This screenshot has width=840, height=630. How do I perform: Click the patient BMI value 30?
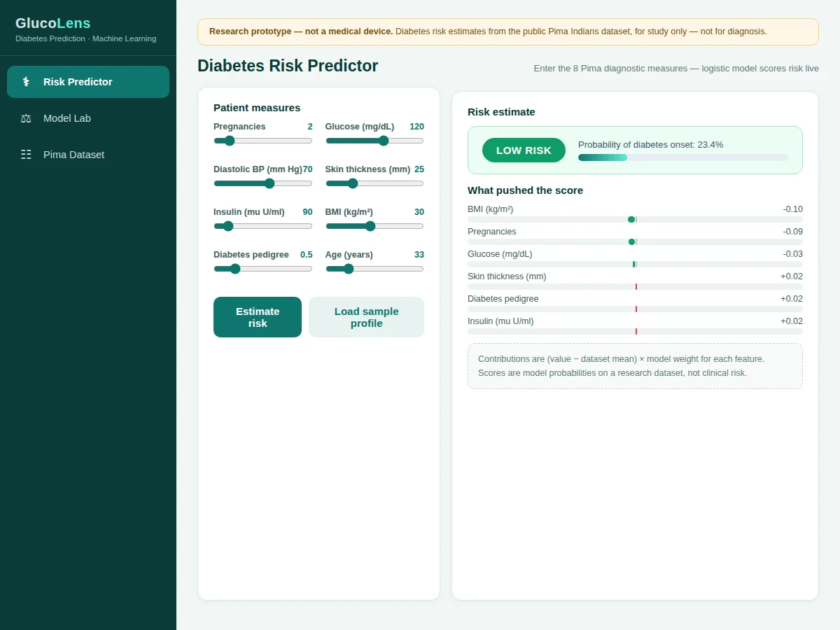pos(419,212)
